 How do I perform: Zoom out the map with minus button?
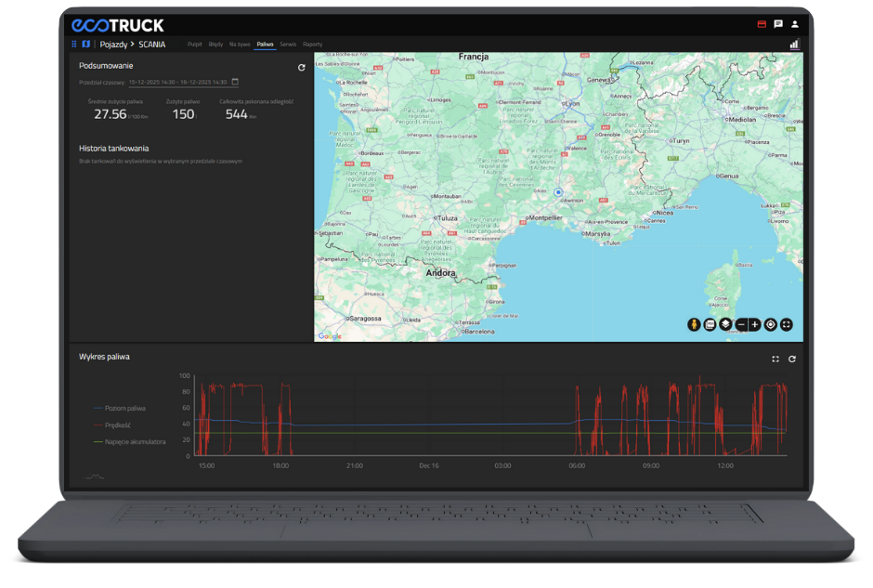click(x=740, y=324)
